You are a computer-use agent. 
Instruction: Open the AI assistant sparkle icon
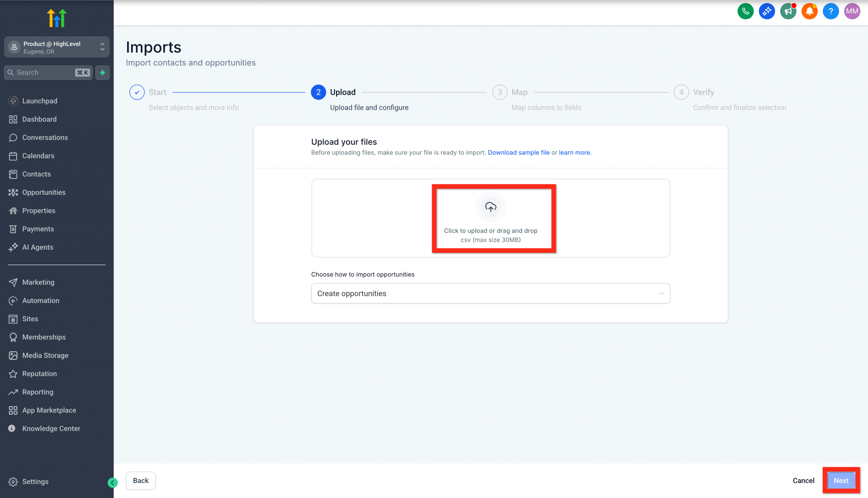[x=767, y=11]
